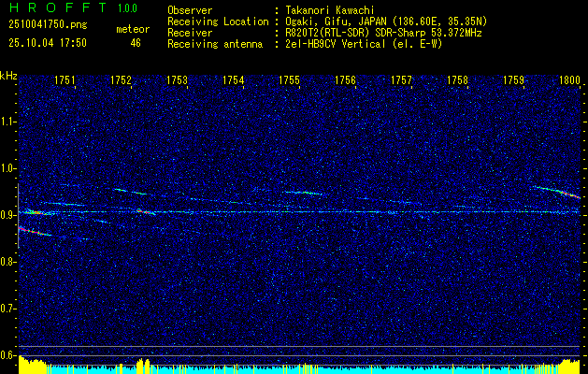Click time marker 1755

290,79
